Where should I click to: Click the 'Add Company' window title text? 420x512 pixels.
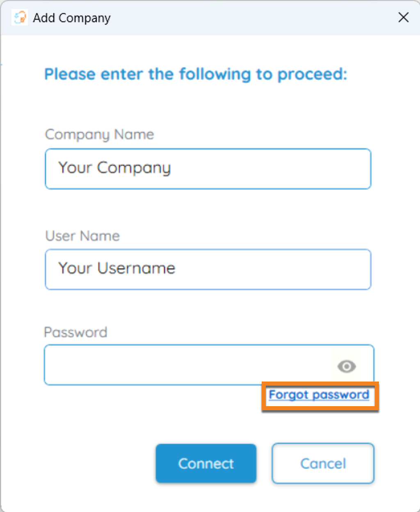coord(72,18)
